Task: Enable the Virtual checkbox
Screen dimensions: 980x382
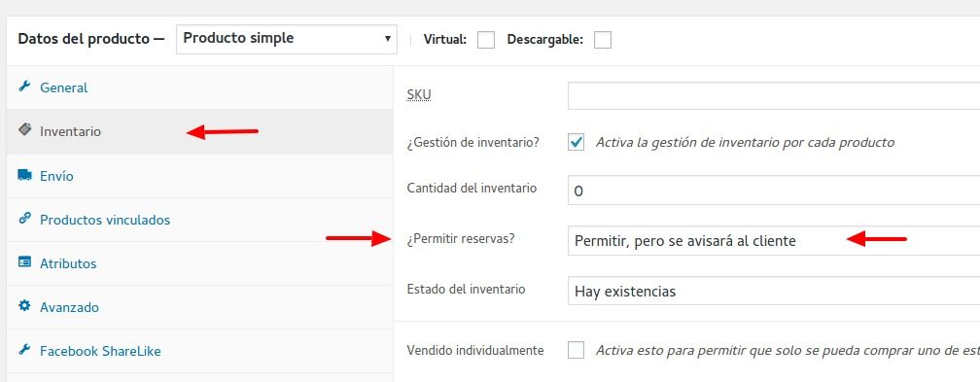Action: [486, 40]
